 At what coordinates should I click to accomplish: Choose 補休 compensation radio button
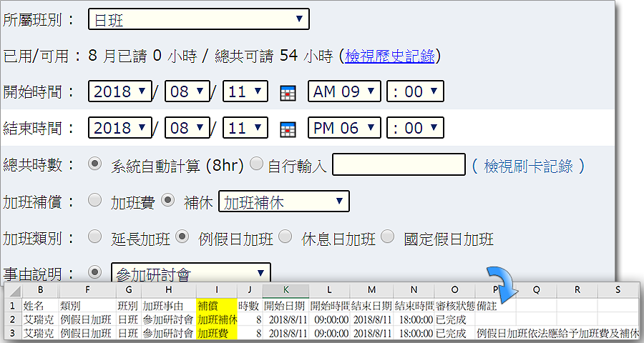coord(167,201)
